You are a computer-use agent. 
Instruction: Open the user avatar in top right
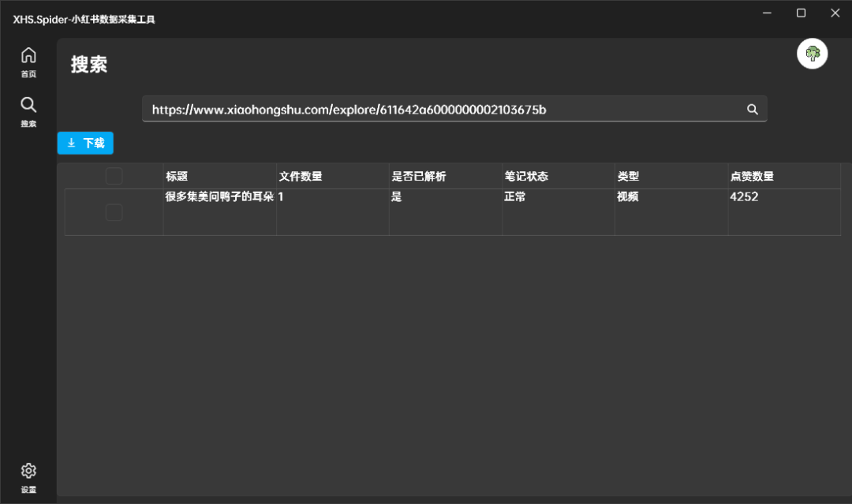click(x=812, y=53)
